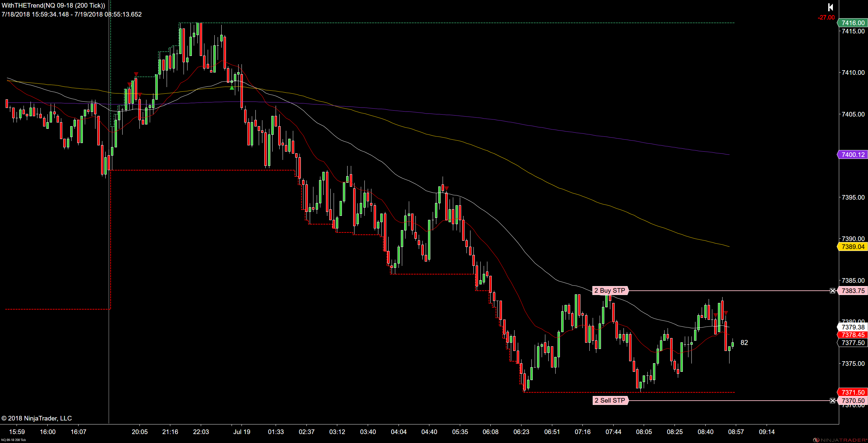Click the 22:03 time axis label
Screen dimensions: 868x443
[201, 431]
